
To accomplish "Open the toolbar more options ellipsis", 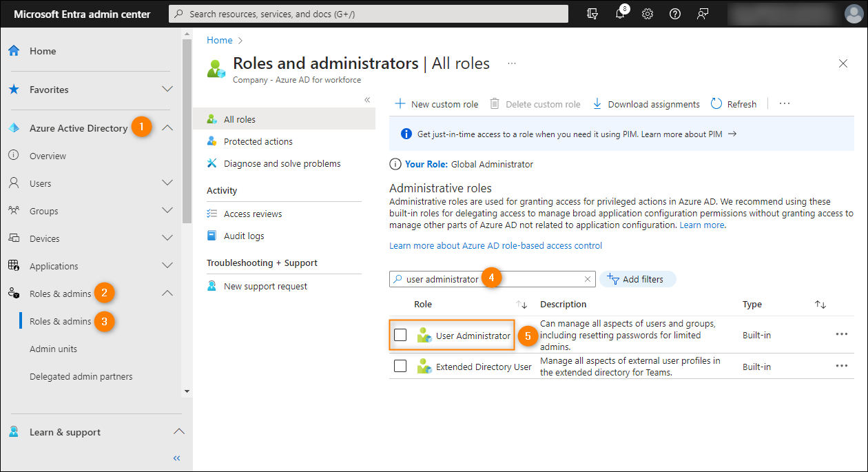I will (x=784, y=104).
